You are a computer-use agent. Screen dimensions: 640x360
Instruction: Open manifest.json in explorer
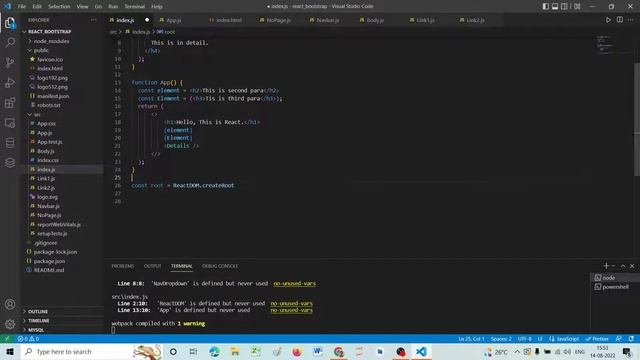pos(53,96)
